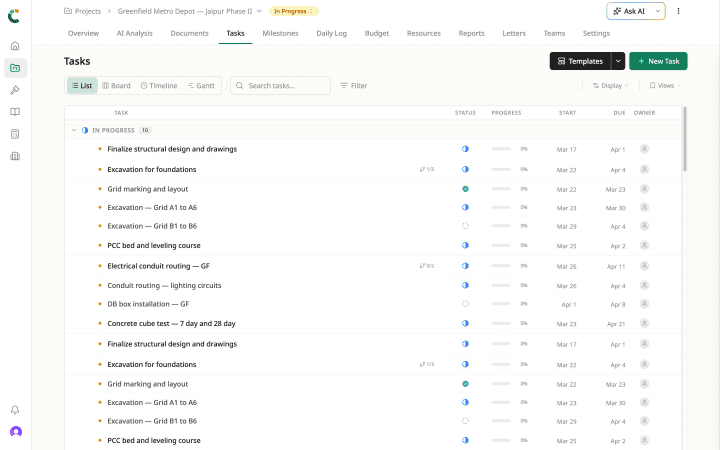Open the hammer tools icon in sidebar
The image size is (720, 450).
click(x=15, y=90)
